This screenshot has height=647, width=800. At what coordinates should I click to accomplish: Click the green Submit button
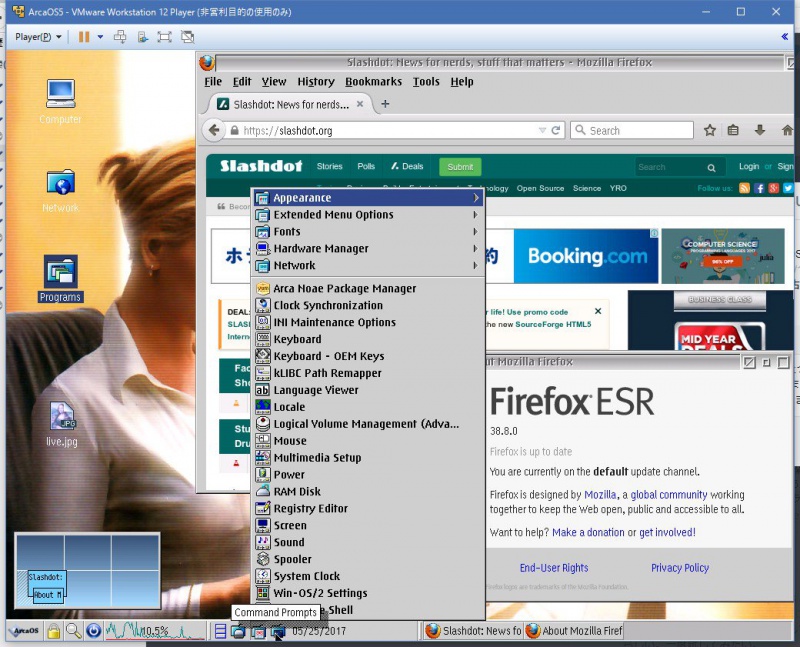click(460, 167)
